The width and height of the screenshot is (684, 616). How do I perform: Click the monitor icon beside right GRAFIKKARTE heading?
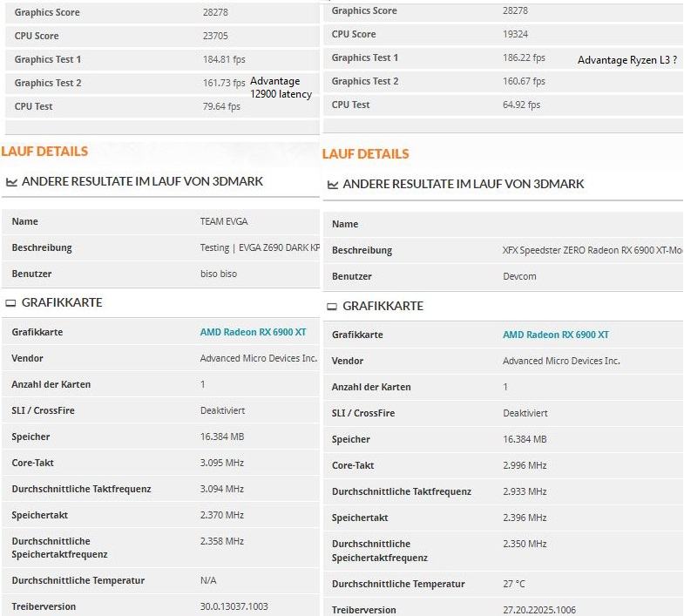(332, 306)
